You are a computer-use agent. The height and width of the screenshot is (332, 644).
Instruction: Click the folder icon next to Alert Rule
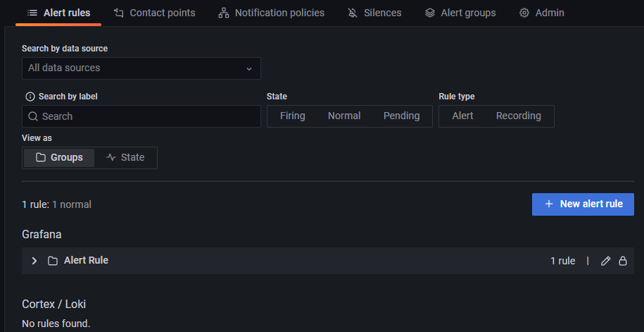[53, 261]
